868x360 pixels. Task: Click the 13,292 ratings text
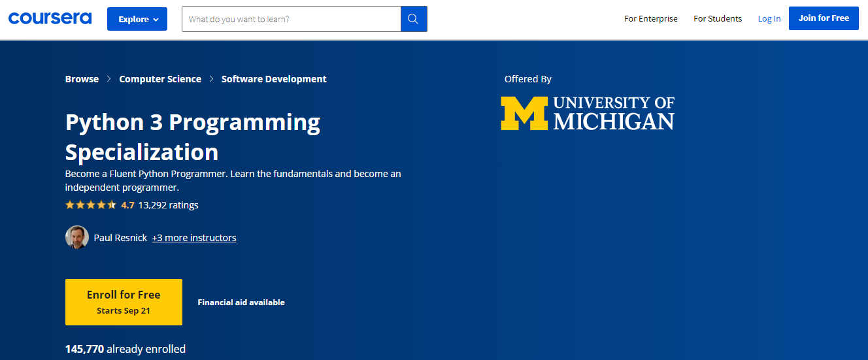pyautogui.click(x=168, y=205)
